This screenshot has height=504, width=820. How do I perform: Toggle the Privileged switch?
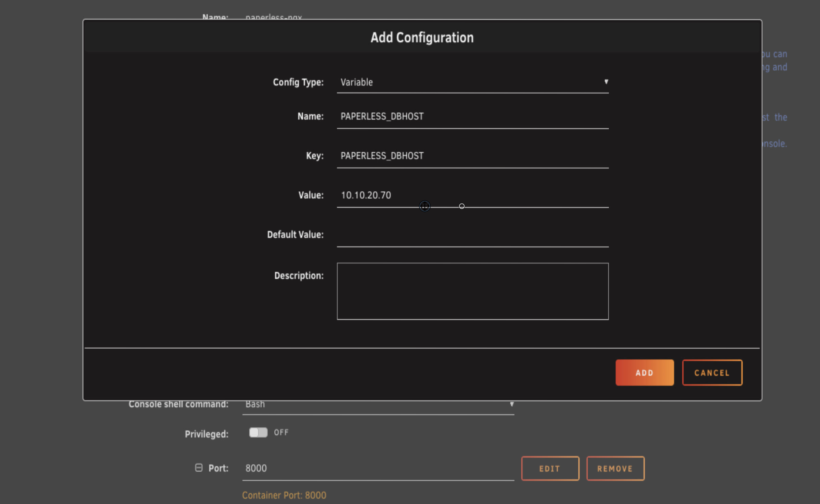point(258,433)
